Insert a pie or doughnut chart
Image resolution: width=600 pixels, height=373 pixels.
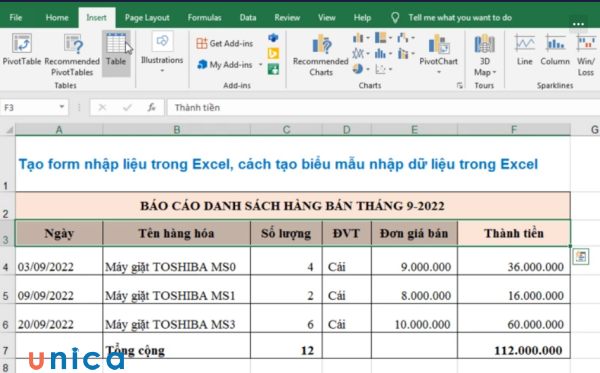(x=358, y=69)
